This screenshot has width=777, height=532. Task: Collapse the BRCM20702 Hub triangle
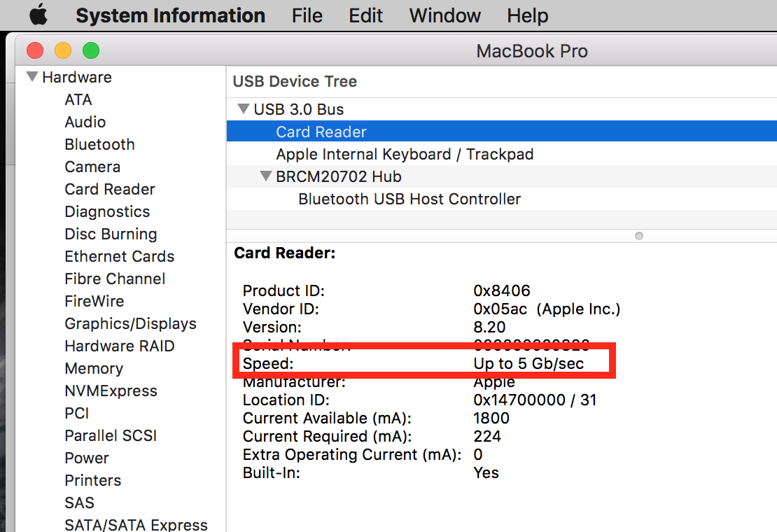(x=266, y=176)
